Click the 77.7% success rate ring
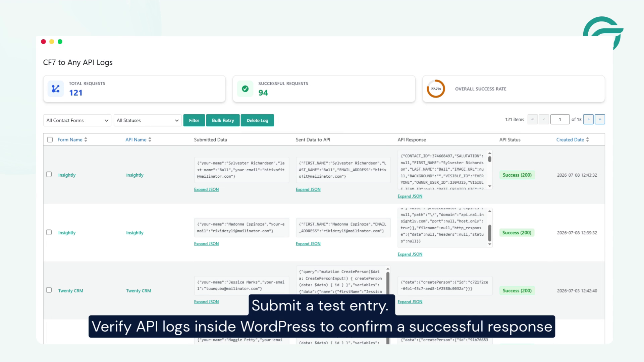This screenshot has width=644, height=362. [x=436, y=89]
